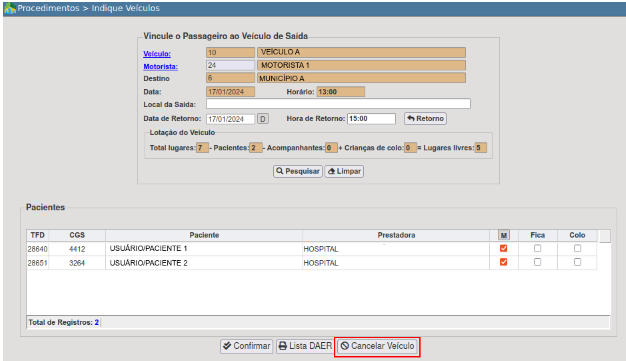Sort the table by the Paciente column header
Viewport: 626px width, 361px height.
[204, 235]
